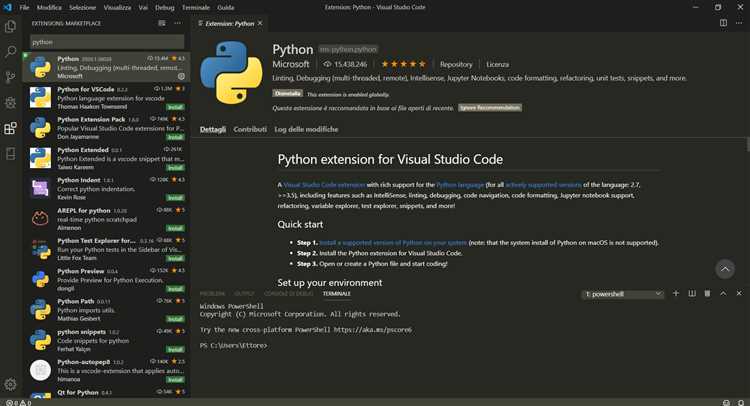Open the Repository link
The width and height of the screenshot is (750, 406).
[456, 64]
